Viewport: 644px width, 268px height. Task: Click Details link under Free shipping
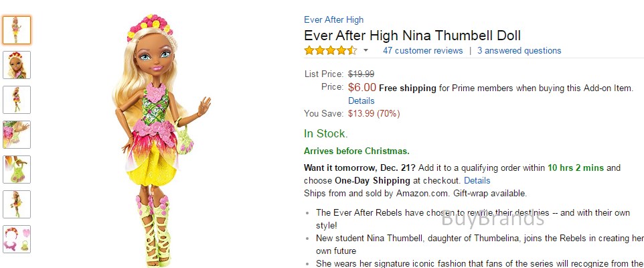point(361,100)
